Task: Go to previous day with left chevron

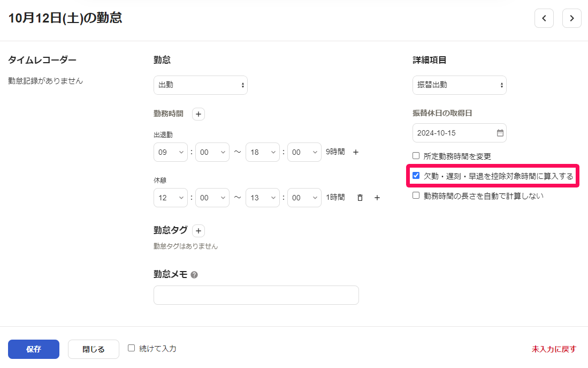Action: (544, 18)
